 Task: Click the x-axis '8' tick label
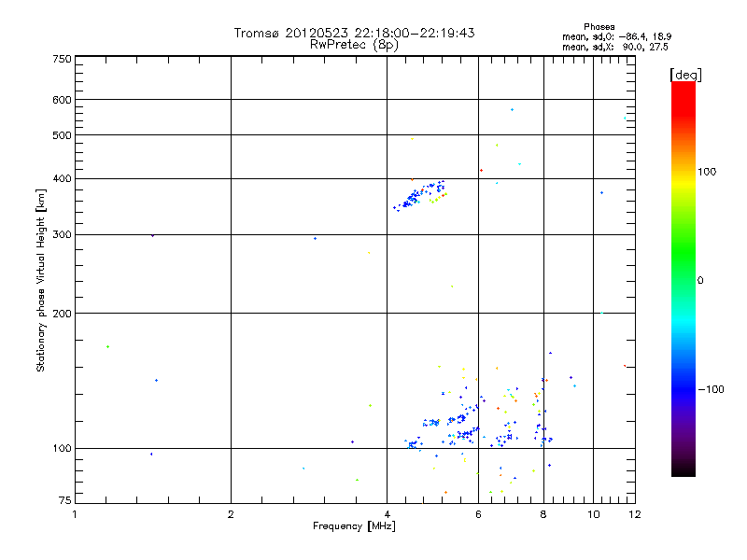(x=543, y=514)
